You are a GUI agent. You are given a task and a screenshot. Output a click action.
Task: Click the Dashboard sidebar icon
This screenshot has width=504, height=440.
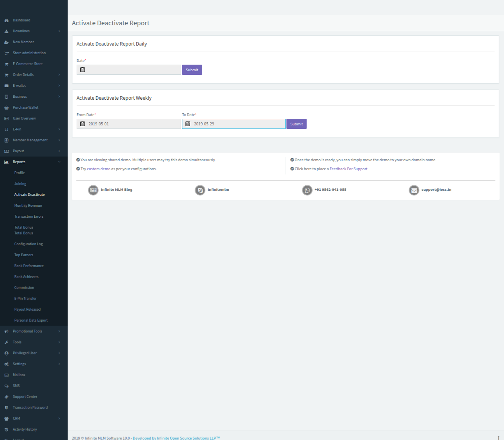[x=6, y=20]
